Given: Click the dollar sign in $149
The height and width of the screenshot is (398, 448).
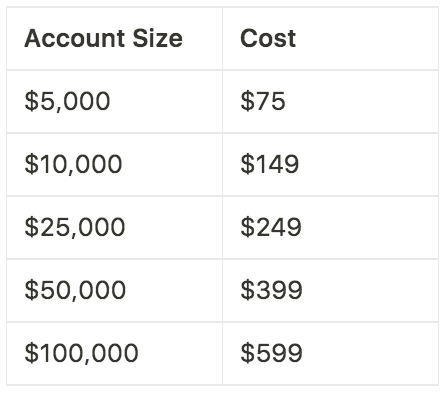Looking at the screenshot, I should click(x=248, y=164).
